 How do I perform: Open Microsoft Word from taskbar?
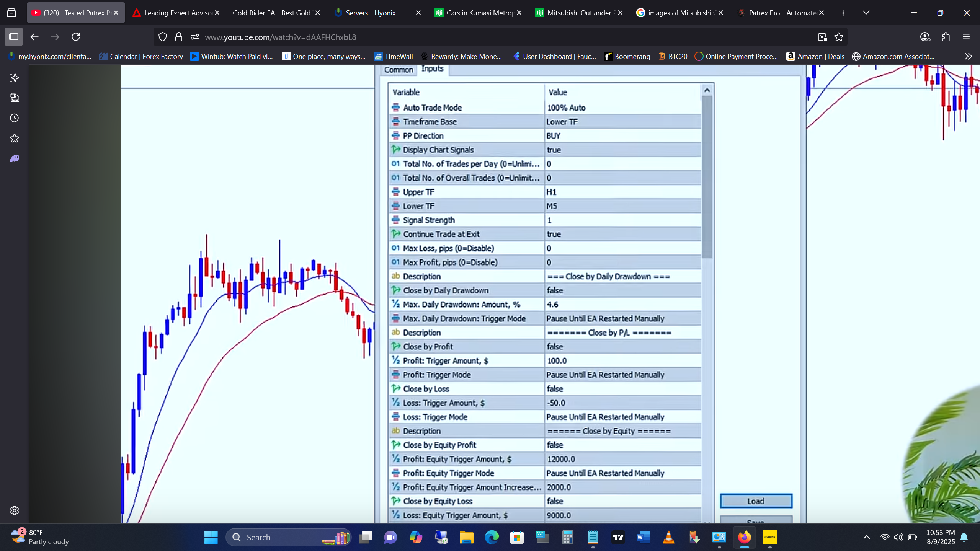(644, 537)
